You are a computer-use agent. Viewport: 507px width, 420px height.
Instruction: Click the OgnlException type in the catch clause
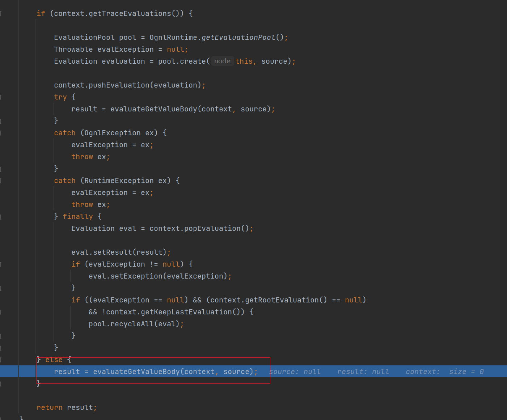click(113, 133)
